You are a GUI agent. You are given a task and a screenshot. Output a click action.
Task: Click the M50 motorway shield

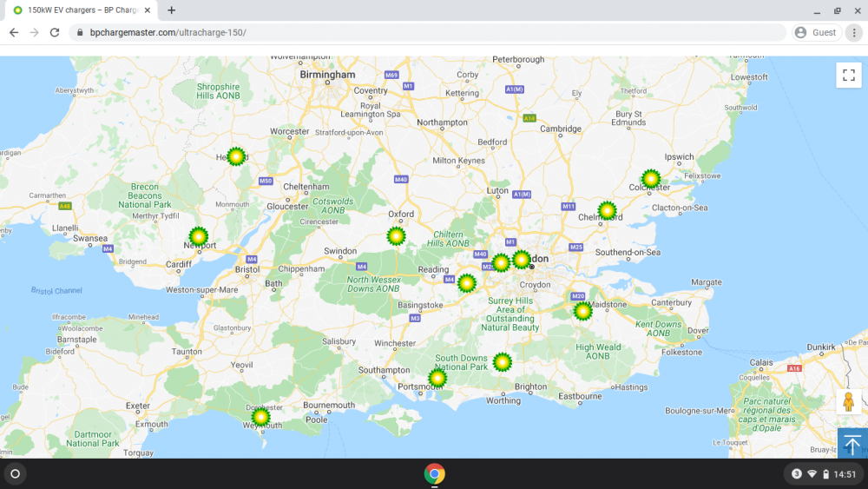266,181
